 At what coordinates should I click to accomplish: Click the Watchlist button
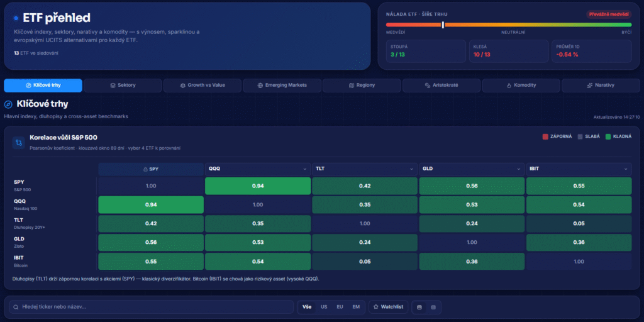coord(388,307)
